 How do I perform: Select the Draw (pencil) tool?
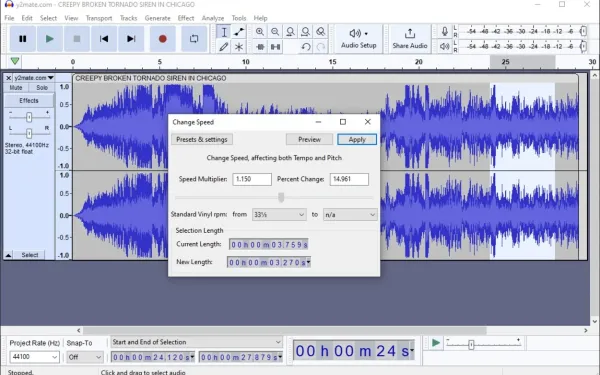tap(224, 47)
